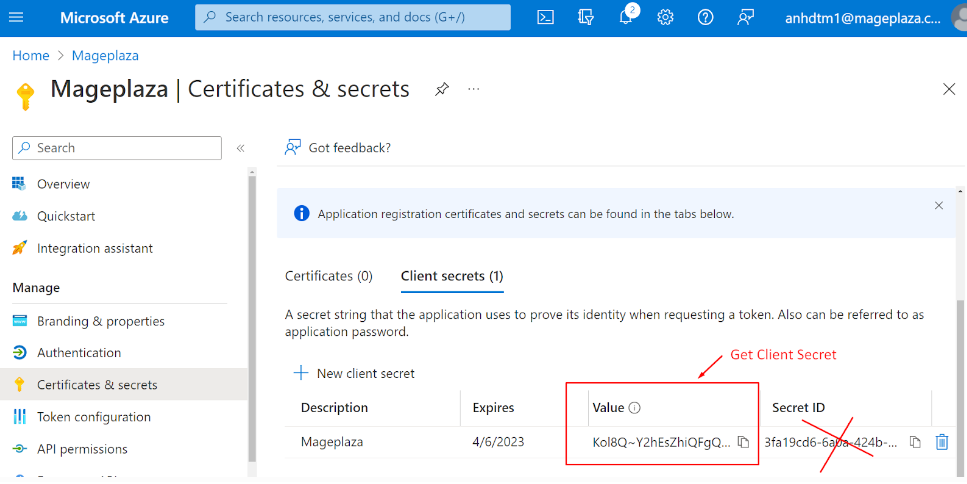
Task: Open the Directories and subscriptions filter
Action: click(586, 17)
